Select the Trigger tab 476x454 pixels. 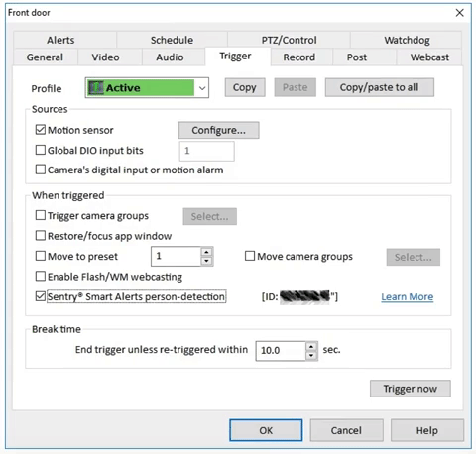pyautogui.click(x=235, y=57)
